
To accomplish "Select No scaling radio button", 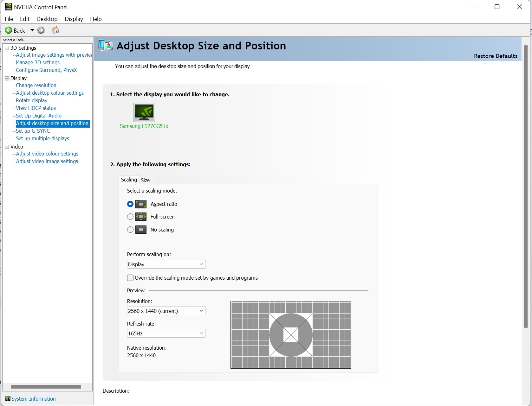I will [x=130, y=230].
